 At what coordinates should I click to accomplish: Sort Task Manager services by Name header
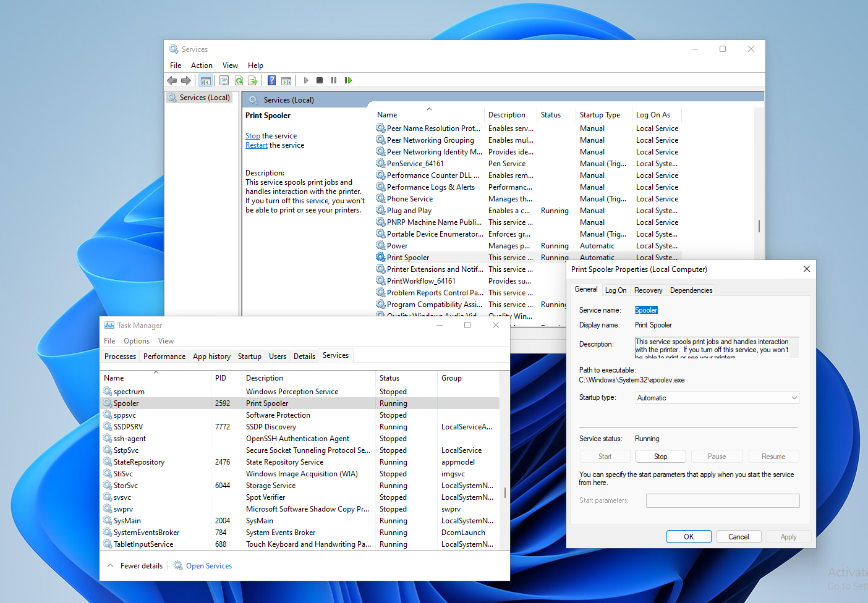pos(156,377)
